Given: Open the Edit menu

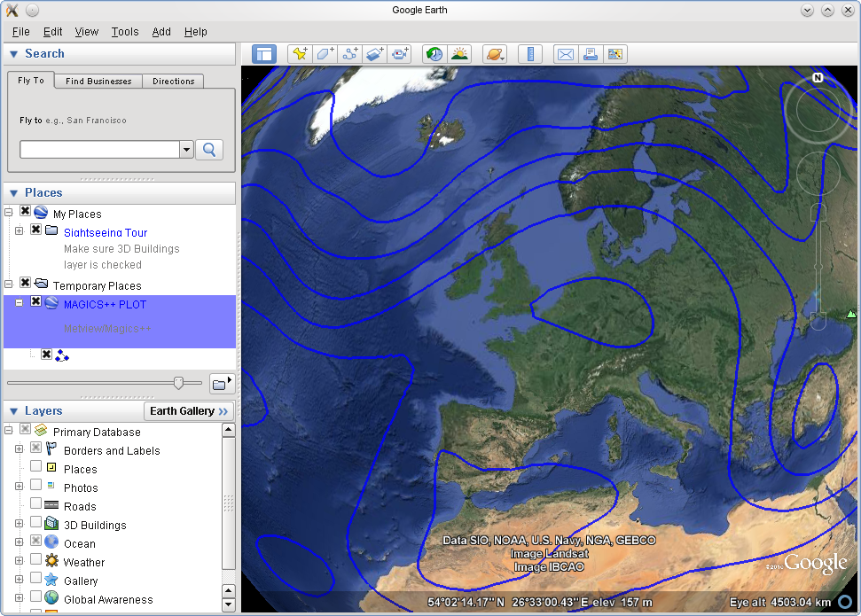Looking at the screenshot, I should [x=52, y=32].
